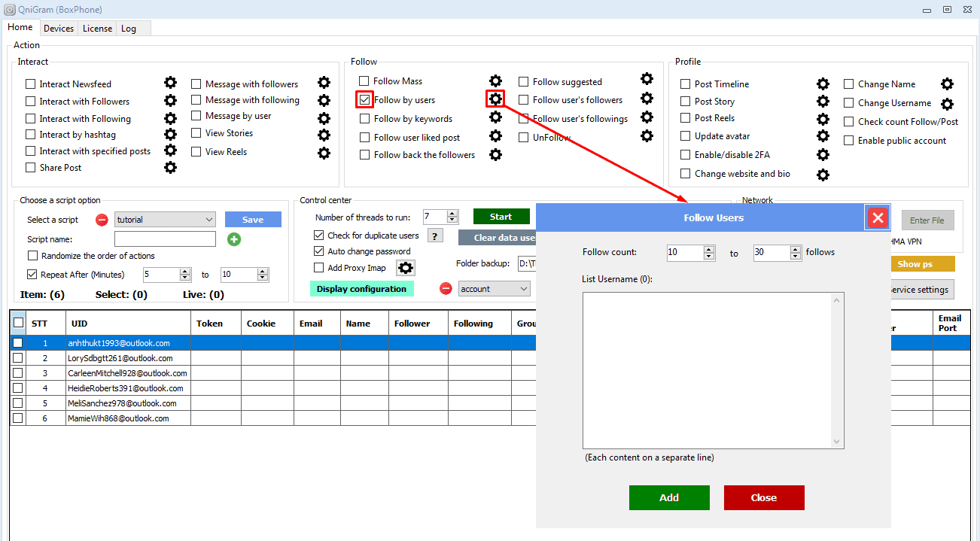
Task: Increase the Follow count minimum value
Action: click(709, 249)
